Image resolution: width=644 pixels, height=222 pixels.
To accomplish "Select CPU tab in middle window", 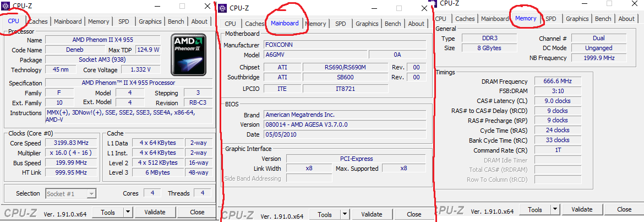I will (x=231, y=24).
